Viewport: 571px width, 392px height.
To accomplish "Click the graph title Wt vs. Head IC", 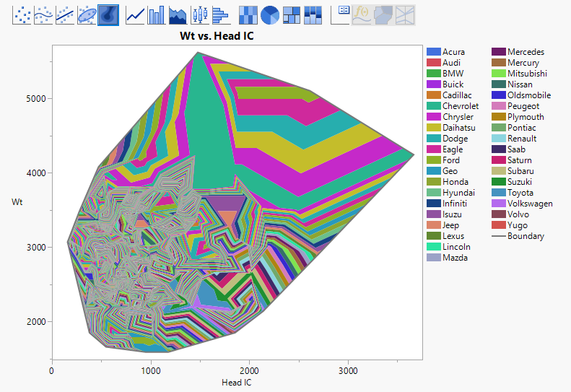I will tap(216, 35).
